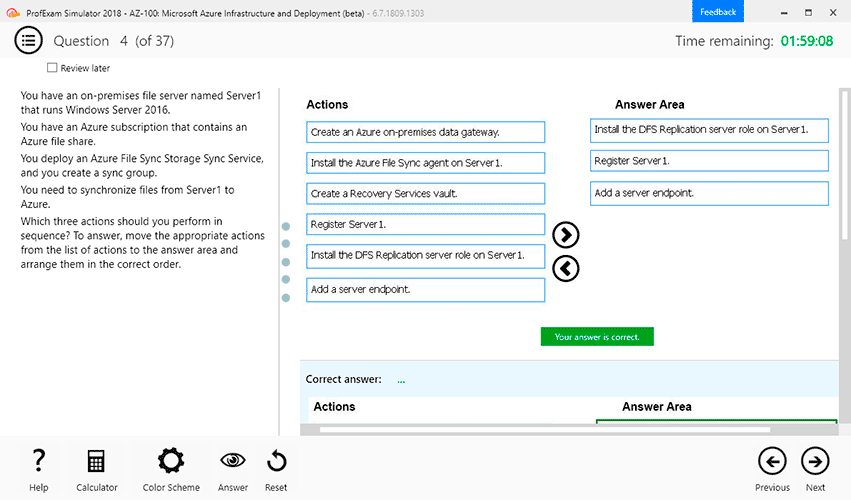Select 'Install the DFS Replication' in Answer Area
This screenshot has width=851, height=500.
pyautogui.click(x=709, y=130)
